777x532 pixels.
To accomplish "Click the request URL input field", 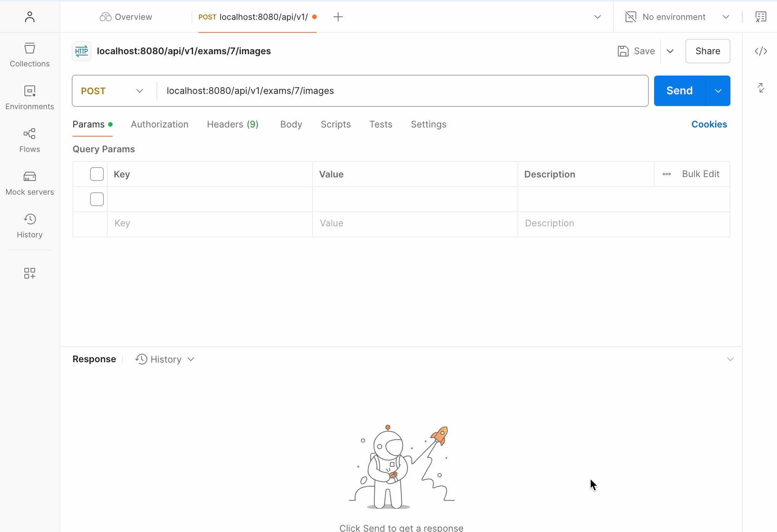I will click(401, 91).
